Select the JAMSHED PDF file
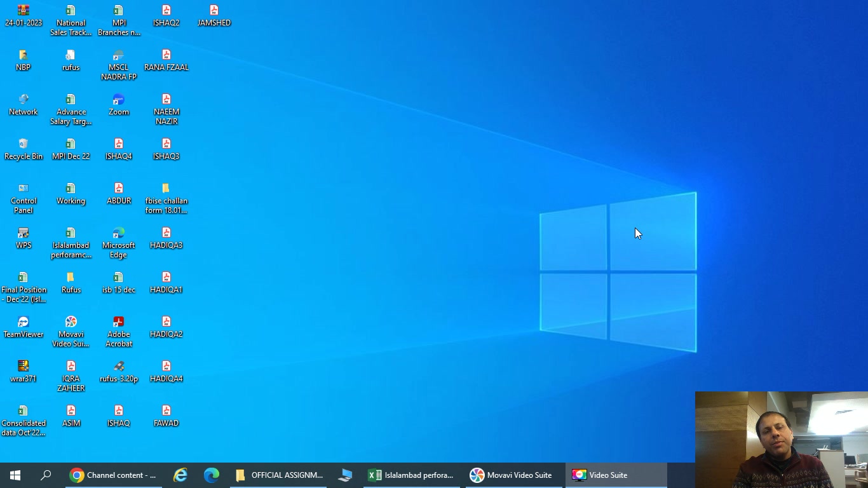This screenshot has height=488, width=868. point(214,16)
